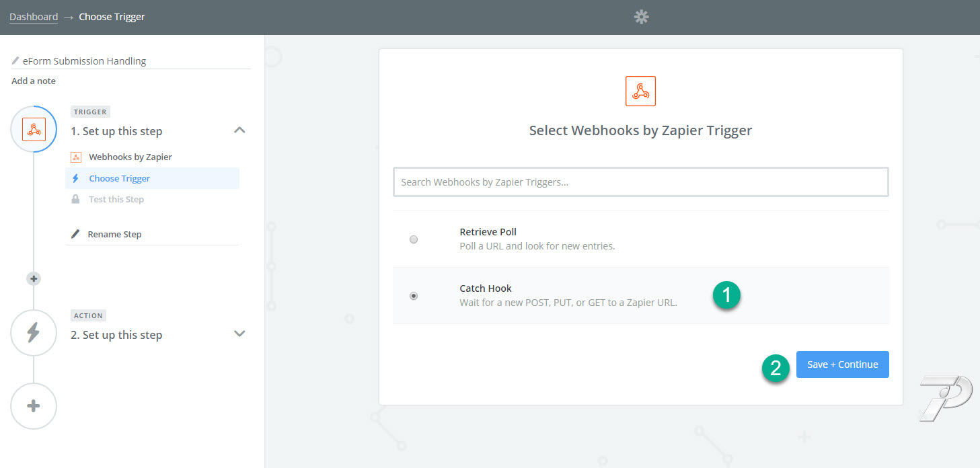Insert a step with the small plus button

[x=34, y=278]
